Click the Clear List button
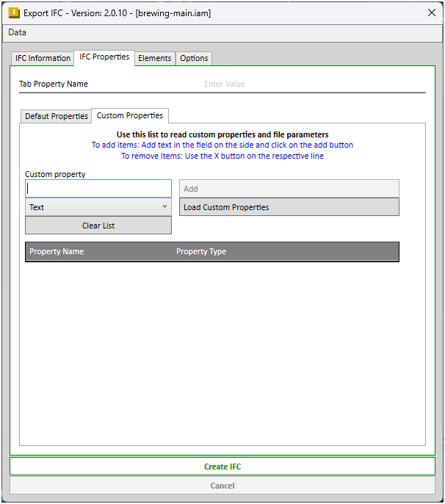The image size is (445, 504). click(98, 226)
